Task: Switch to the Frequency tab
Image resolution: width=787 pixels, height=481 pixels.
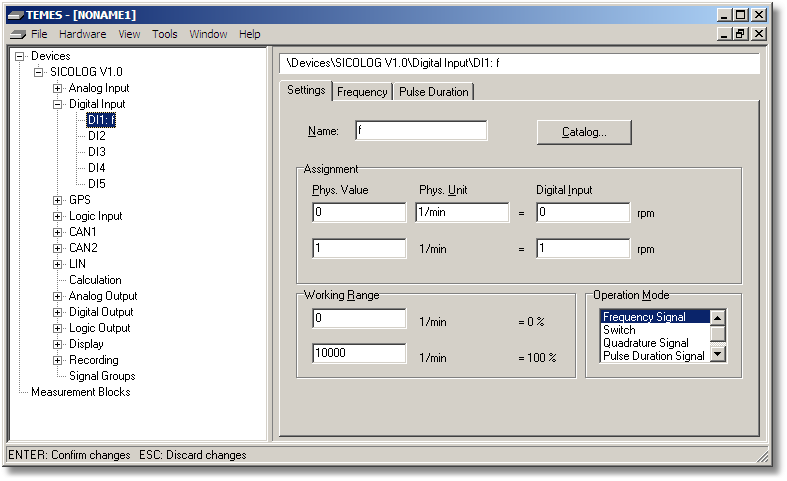Action: [x=362, y=92]
